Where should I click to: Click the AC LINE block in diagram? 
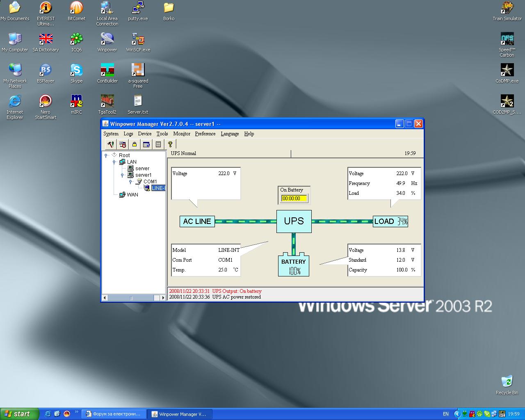pyautogui.click(x=197, y=221)
